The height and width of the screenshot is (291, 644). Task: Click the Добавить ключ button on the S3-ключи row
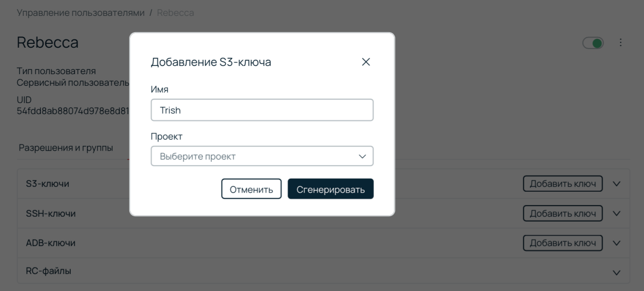[x=563, y=183]
